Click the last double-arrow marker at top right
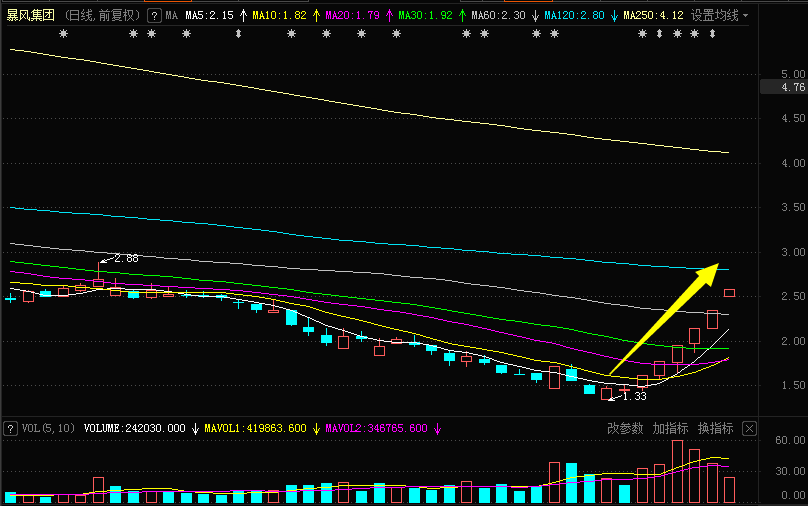 (x=712, y=34)
